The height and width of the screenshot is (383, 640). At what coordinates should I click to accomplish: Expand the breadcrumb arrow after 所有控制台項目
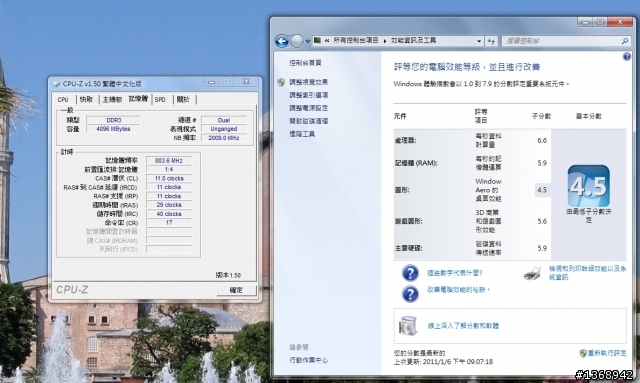pos(385,41)
